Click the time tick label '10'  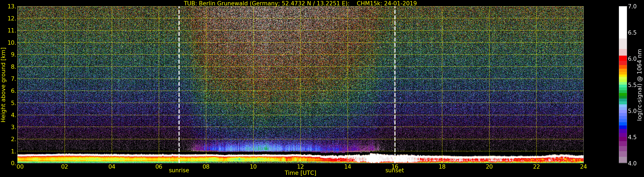click(253, 166)
